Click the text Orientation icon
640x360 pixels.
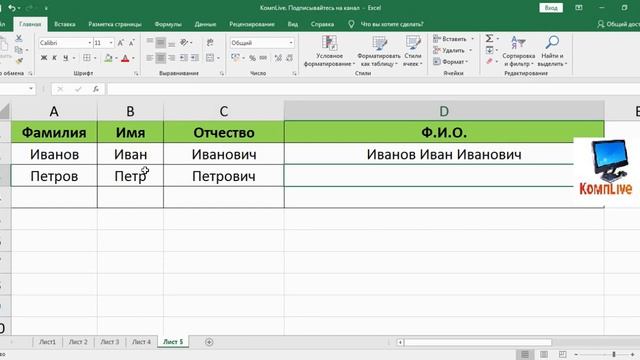pos(184,42)
